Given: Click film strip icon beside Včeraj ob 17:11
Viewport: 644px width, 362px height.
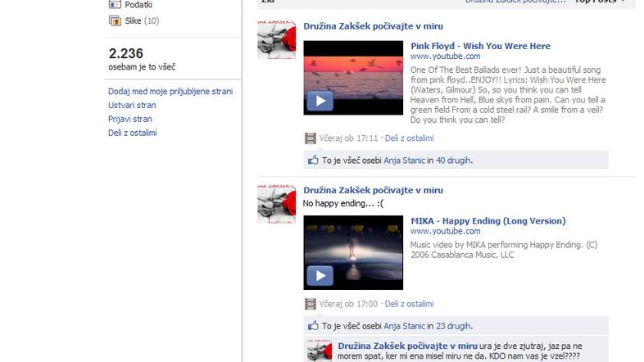Looking at the screenshot, I should [x=310, y=138].
